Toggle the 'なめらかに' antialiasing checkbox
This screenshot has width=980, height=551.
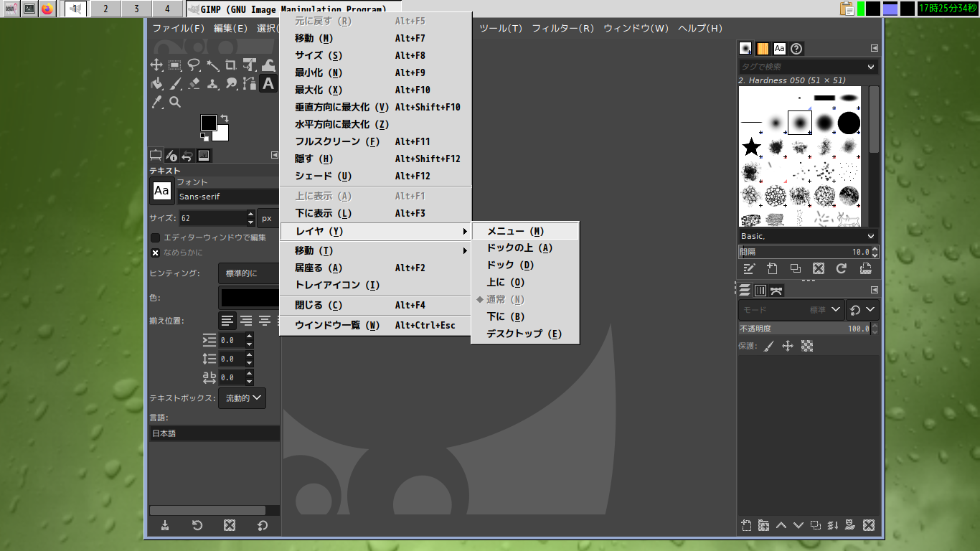tap(155, 253)
